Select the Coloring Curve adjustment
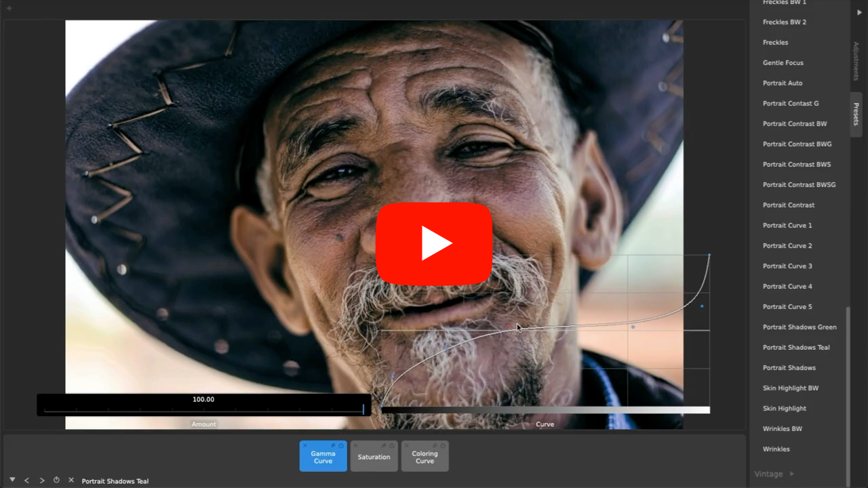The height and width of the screenshot is (488, 868). point(425,456)
